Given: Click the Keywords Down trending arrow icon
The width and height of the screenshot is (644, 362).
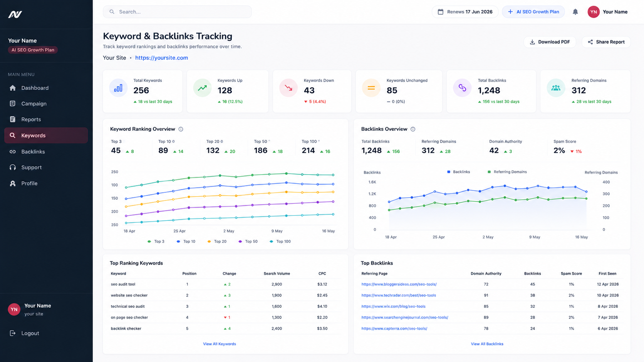Looking at the screenshot, I should (x=288, y=88).
